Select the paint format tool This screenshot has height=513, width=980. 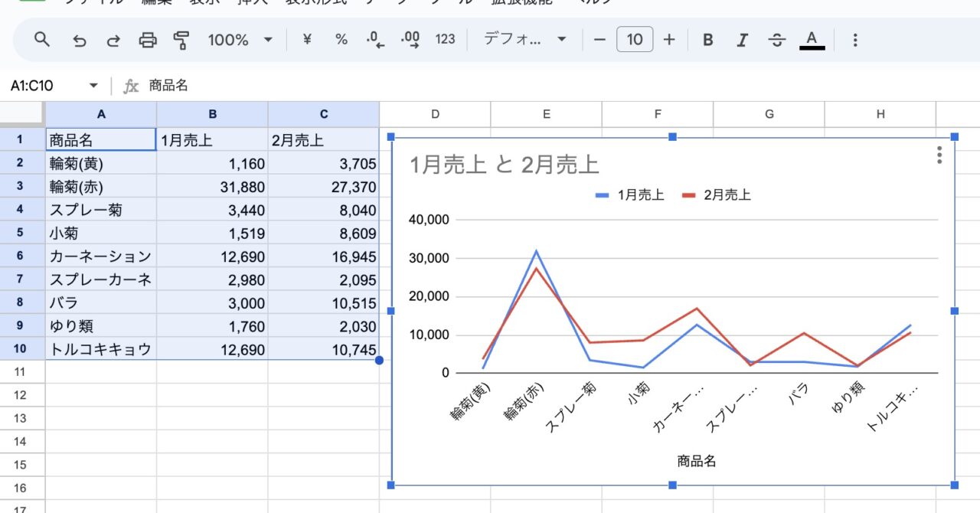pyautogui.click(x=181, y=40)
